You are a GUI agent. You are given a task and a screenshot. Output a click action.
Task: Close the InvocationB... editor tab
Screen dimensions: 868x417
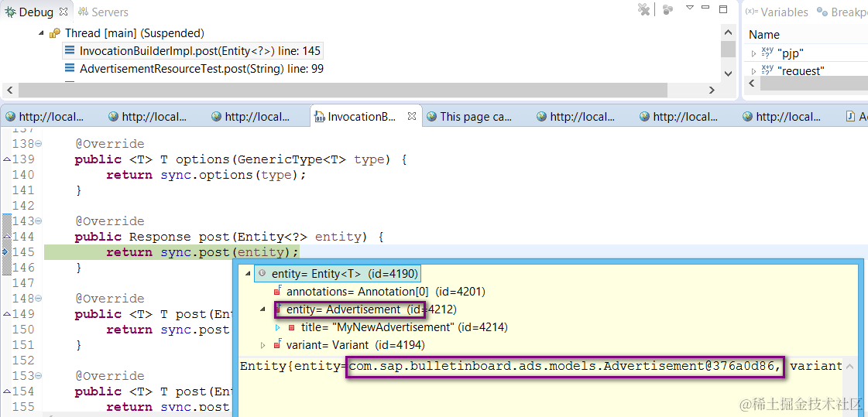[x=411, y=116]
